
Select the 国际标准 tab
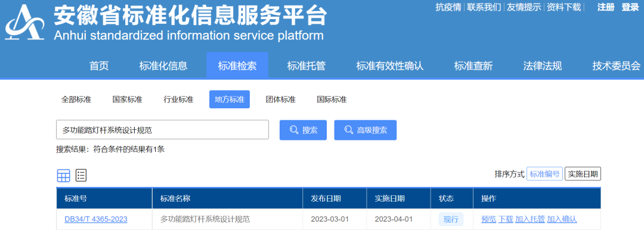coord(332,99)
